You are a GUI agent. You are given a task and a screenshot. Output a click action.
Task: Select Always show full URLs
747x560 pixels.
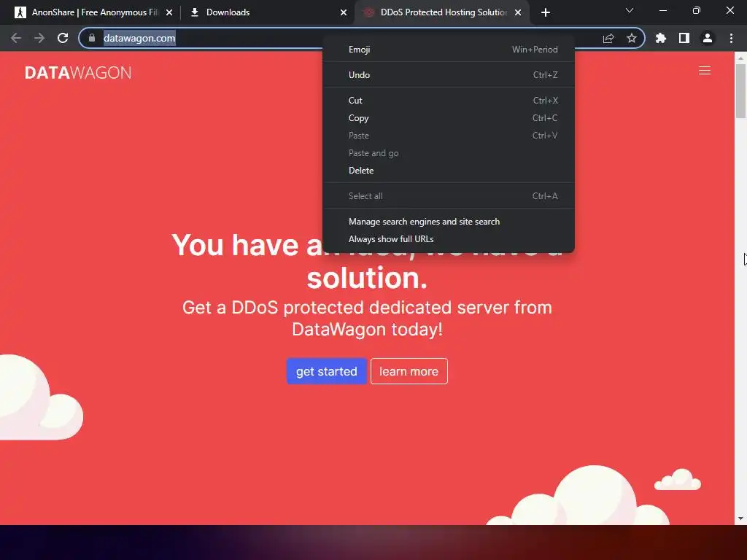click(449, 239)
